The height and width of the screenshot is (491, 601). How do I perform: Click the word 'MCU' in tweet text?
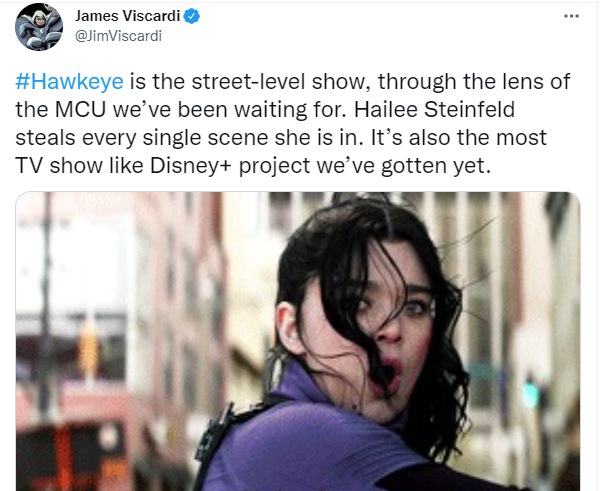click(80, 110)
